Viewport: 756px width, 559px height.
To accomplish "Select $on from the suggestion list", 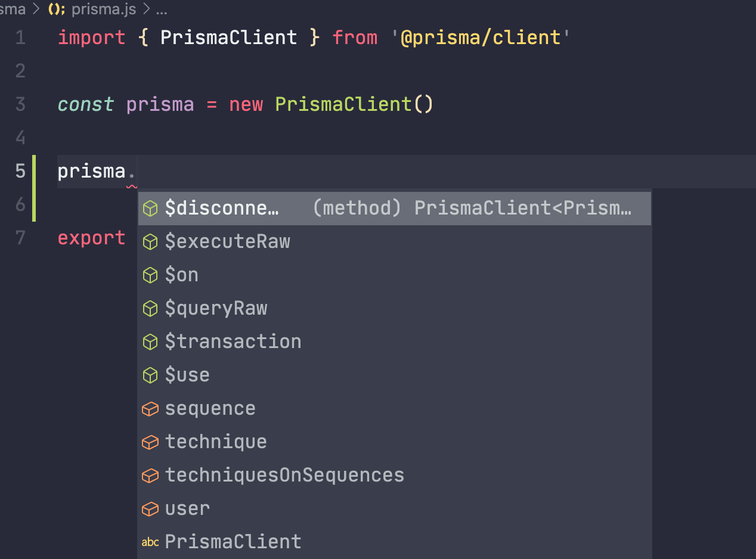I will 182,275.
